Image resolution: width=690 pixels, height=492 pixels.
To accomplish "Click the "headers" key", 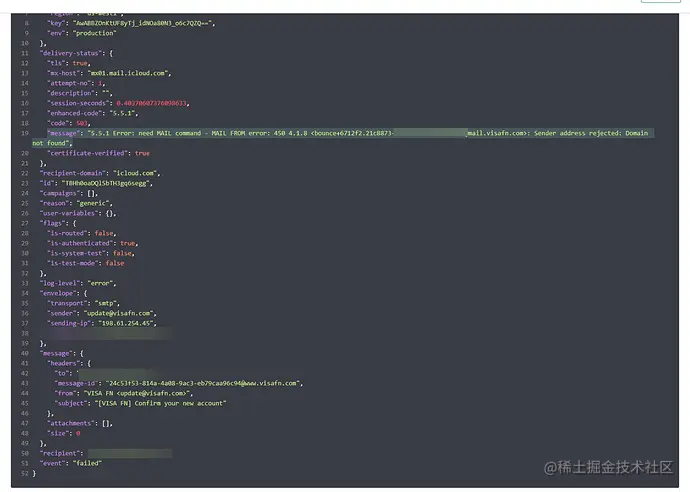I will tap(63, 363).
